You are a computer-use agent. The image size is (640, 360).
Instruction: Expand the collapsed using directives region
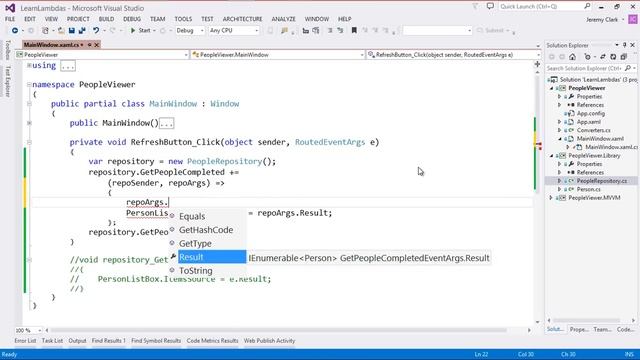coord(29,65)
